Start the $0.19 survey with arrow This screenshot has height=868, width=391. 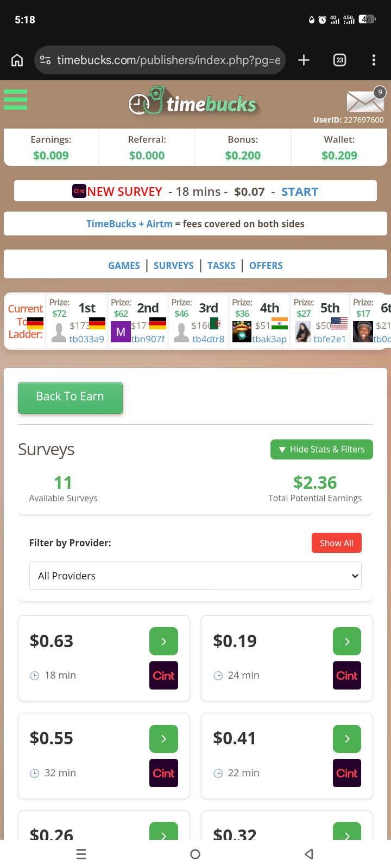pyautogui.click(x=347, y=641)
